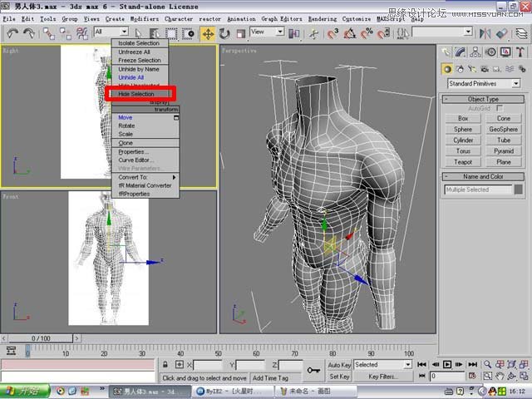532x399 pixels.
Task: Switch to the Display command panel tab
Action: point(505,52)
